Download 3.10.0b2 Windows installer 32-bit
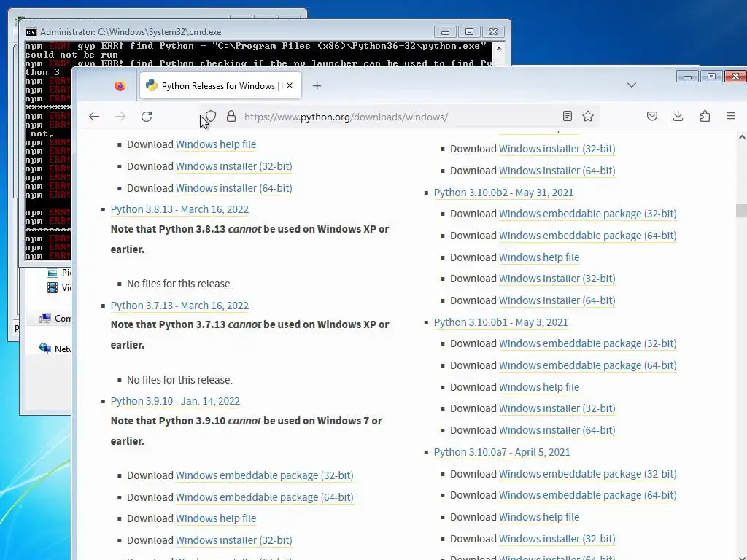This screenshot has height=560, width=747. [x=557, y=279]
